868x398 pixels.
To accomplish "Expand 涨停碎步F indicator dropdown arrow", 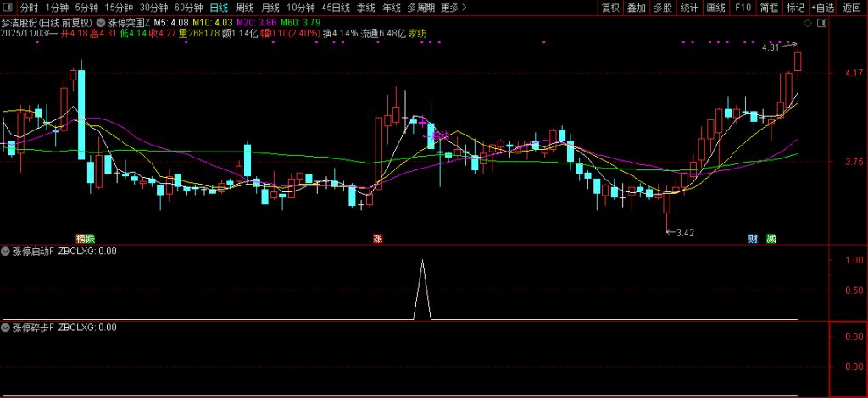I will [x=6, y=327].
